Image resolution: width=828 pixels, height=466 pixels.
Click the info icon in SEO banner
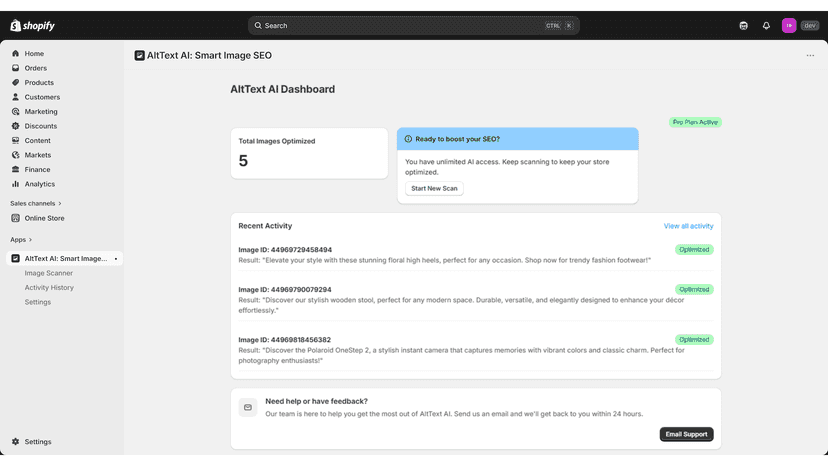408,139
